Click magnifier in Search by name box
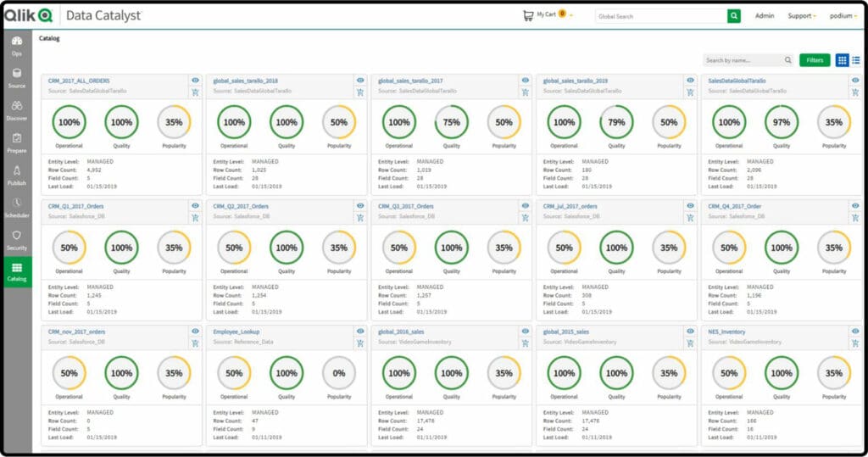 pos(787,60)
